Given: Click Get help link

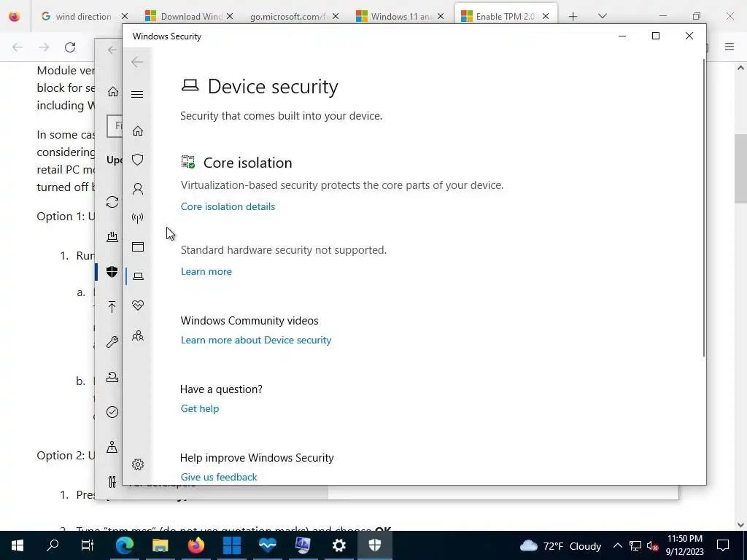Looking at the screenshot, I should (200, 408).
